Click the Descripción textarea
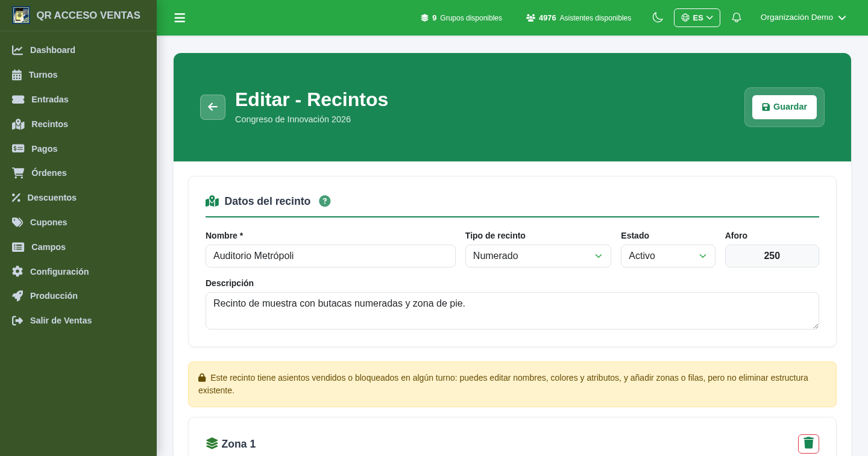 512,311
